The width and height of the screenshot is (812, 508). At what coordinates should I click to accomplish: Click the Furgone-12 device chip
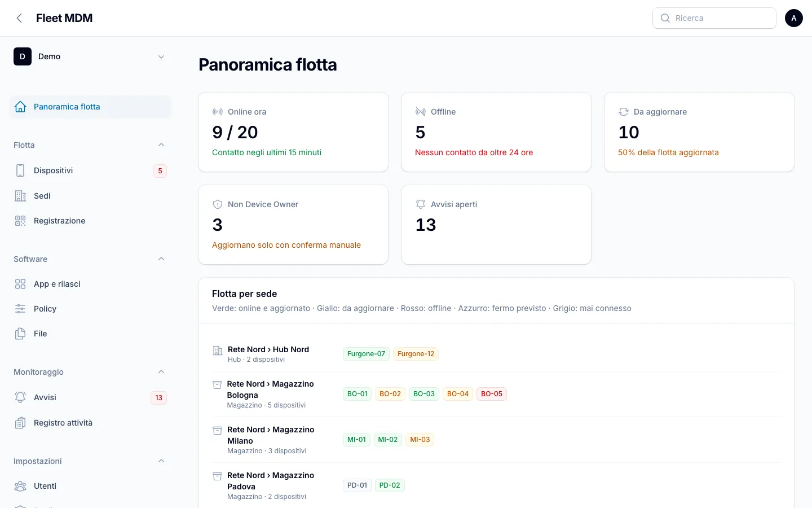tap(416, 354)
